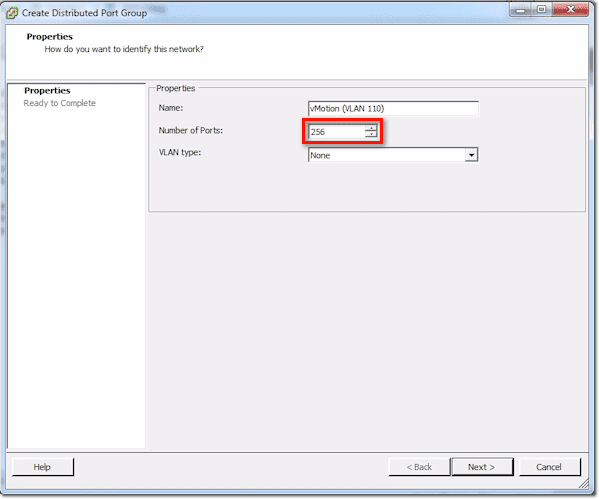This screenshot has height=499, width=599.
Task: Click the VLAN type box showing None
Action: tap(393, 155)
